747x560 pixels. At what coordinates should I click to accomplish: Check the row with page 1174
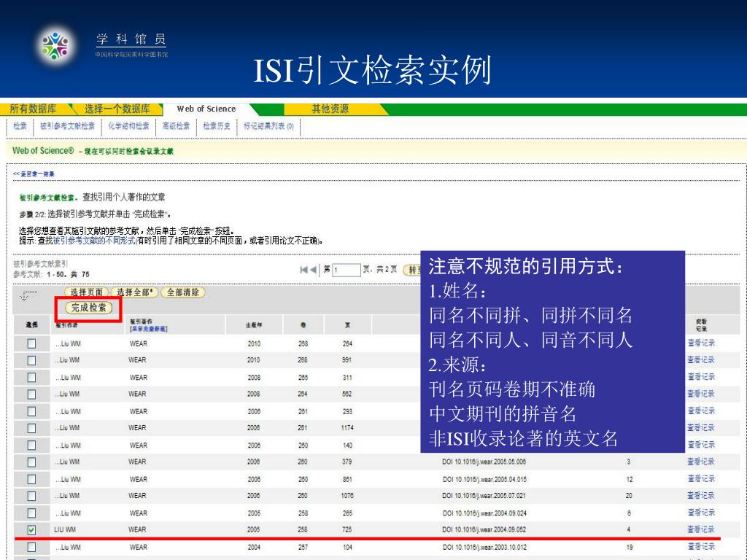coord(31,428)
